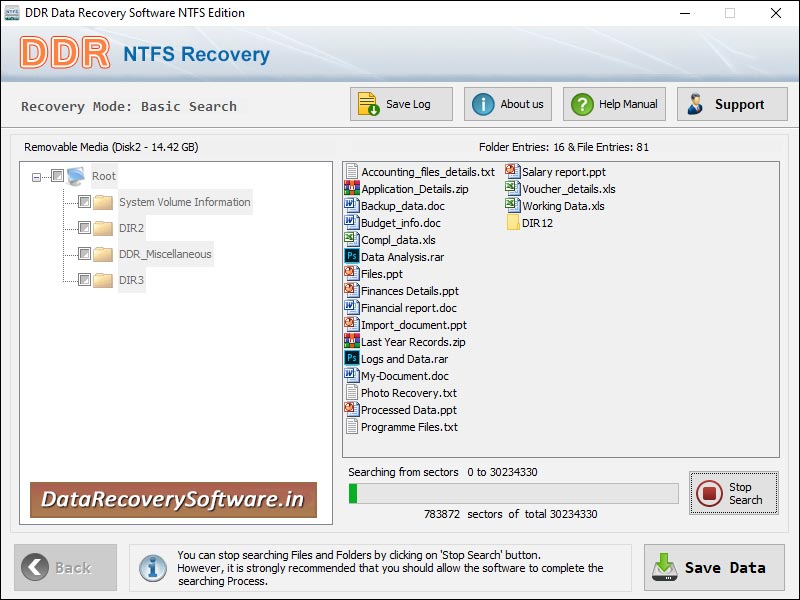Viewport: 800px width, 600px height.
Task: Click the Save Data button
Action: click(x=714, y=567)
